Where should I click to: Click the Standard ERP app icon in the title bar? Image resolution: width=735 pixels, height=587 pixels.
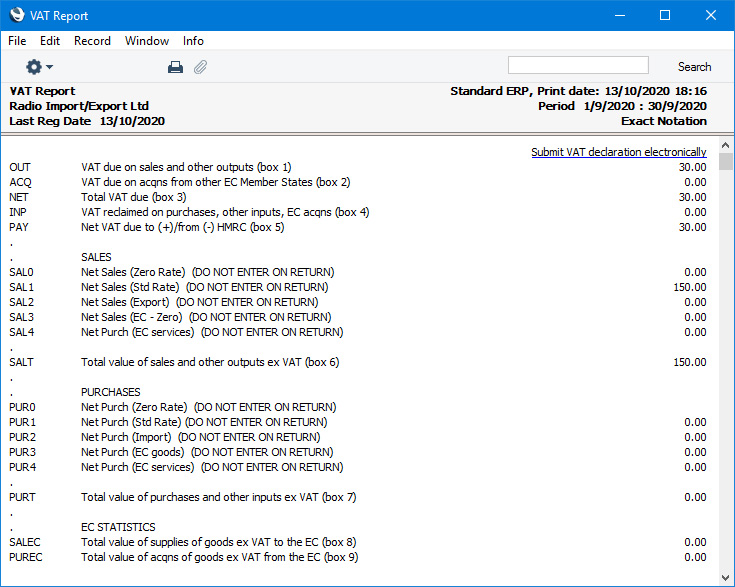pyautogui.click(x=17, y=15)
